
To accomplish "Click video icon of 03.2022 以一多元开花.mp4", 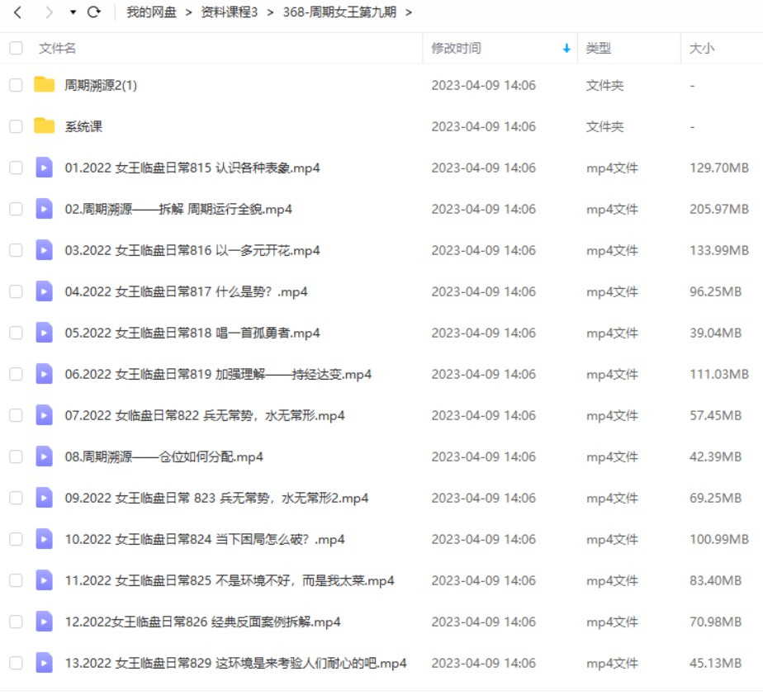I will point(45,250).
